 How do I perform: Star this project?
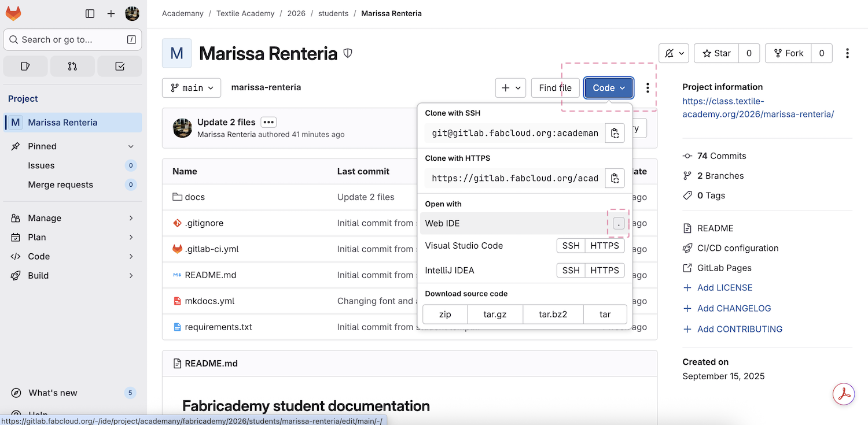point(716,53)
